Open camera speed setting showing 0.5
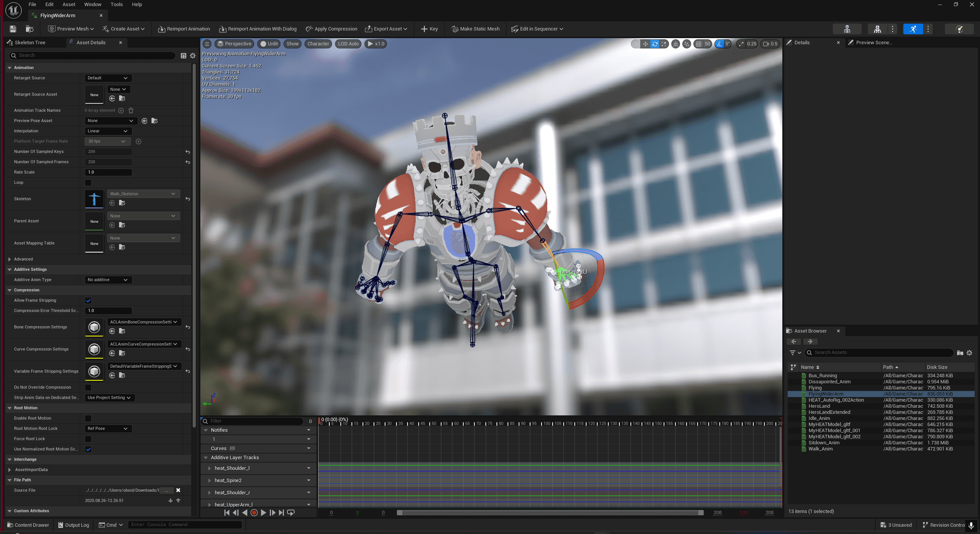This screenshot has width=980, height=534. [x=770, y=44]
